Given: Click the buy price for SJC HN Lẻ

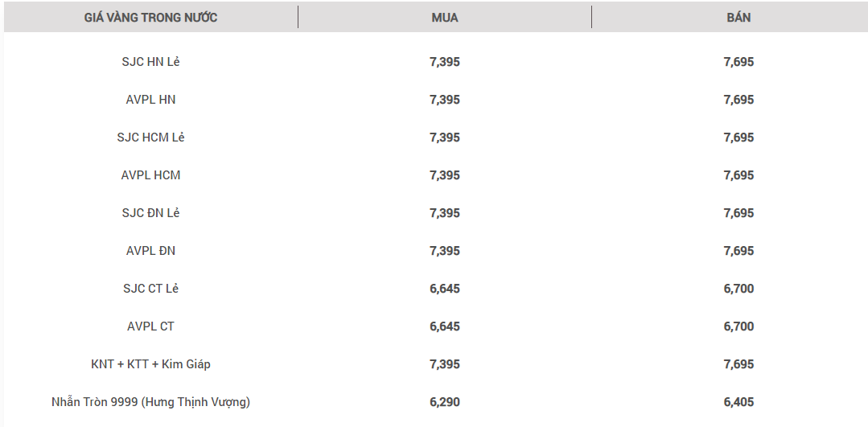Looking at the screenshot, I should pos(445,62).
